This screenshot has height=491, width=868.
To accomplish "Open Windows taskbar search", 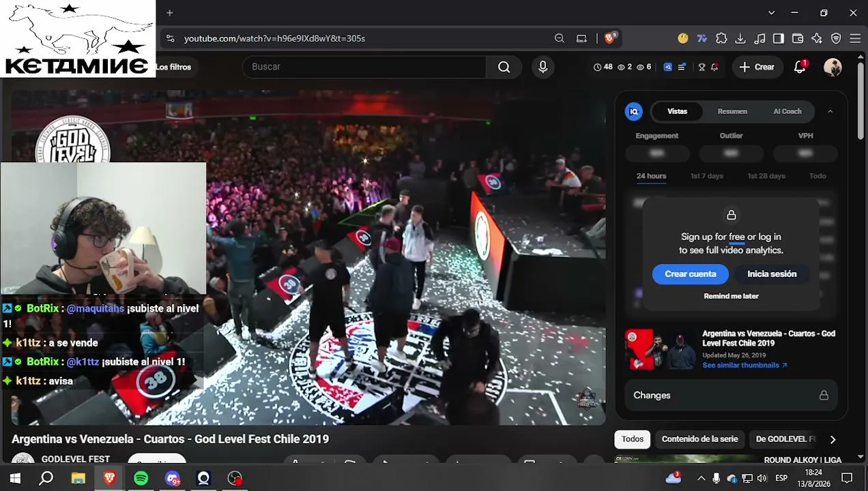I will [x=46, y=478].
